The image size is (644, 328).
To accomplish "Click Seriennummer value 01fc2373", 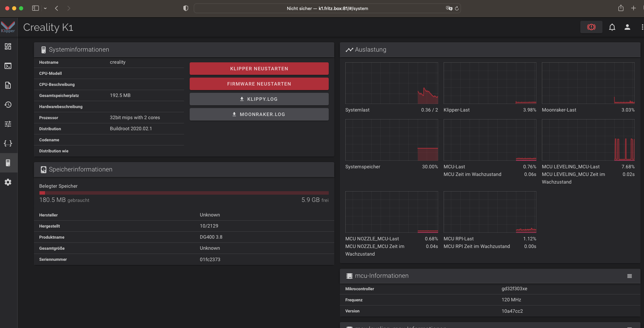I will pos(210,259).
